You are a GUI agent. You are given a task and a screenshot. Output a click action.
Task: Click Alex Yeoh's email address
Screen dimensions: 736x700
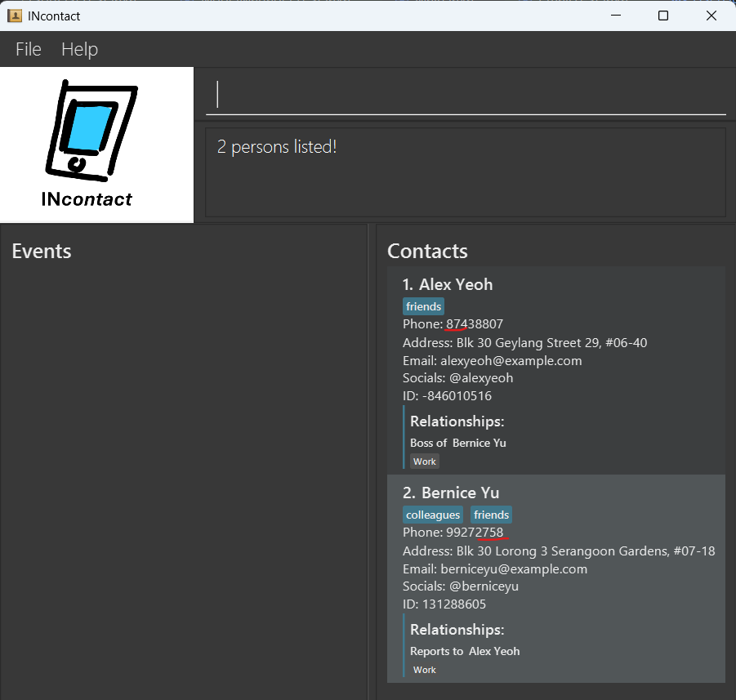coord(511,360)
